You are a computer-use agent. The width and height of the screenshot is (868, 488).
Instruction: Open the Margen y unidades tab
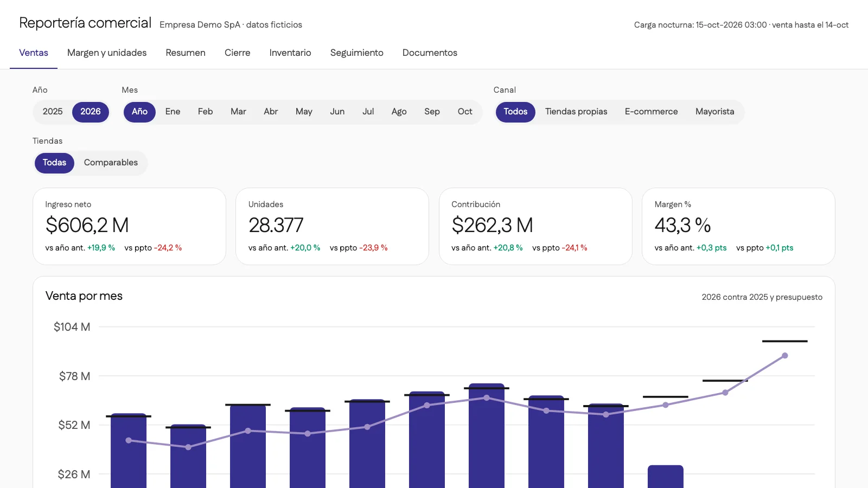107,53
